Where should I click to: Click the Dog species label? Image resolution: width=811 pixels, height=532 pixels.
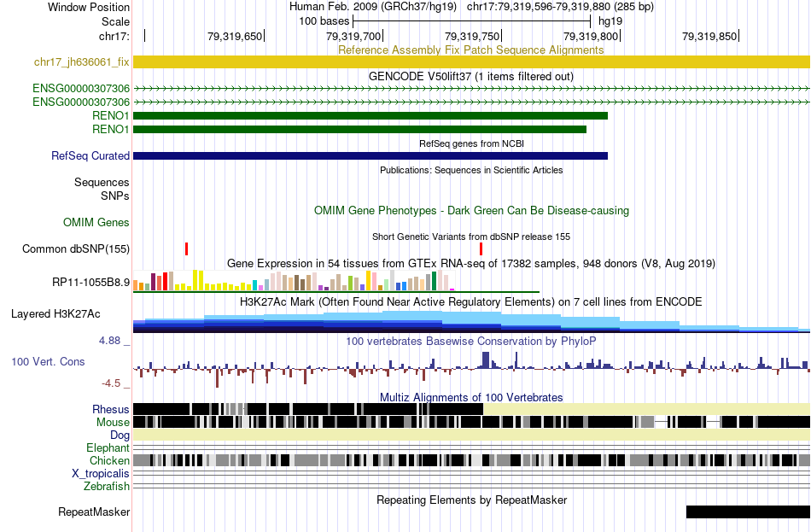(120, 436)
